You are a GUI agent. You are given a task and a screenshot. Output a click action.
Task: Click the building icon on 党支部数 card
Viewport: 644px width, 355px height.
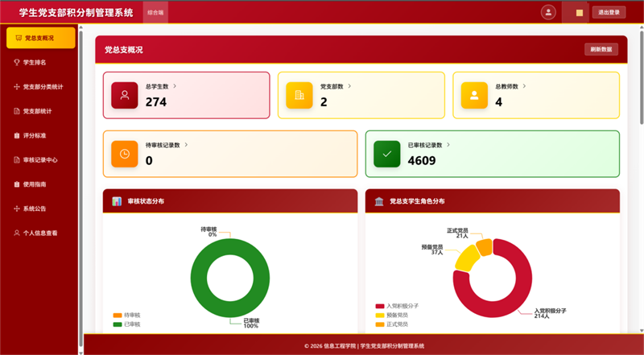pos(299,95)
